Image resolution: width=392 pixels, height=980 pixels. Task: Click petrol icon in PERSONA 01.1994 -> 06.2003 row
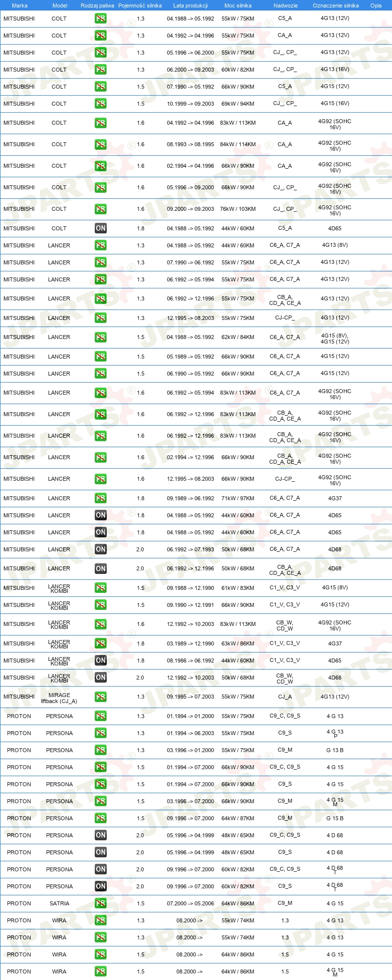point(101,733)
